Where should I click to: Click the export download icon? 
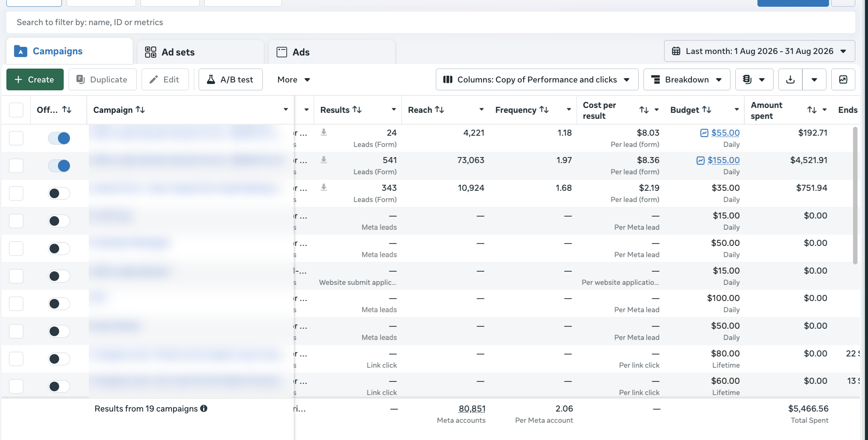tap(790, 79)
